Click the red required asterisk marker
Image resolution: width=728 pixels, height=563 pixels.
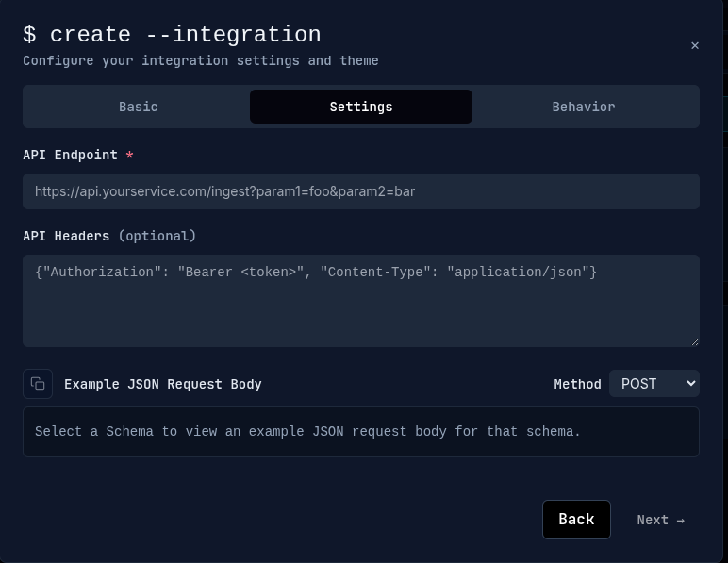129,155
